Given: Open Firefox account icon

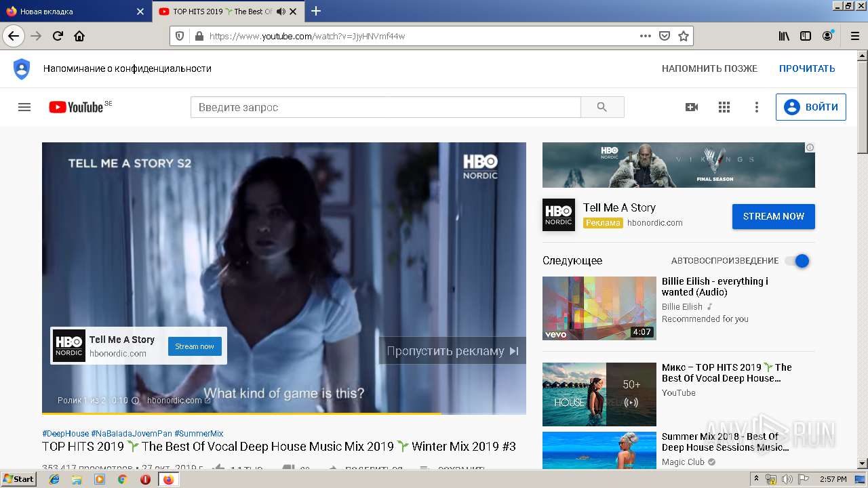Looking at the screenshot, I should (827, 36).
